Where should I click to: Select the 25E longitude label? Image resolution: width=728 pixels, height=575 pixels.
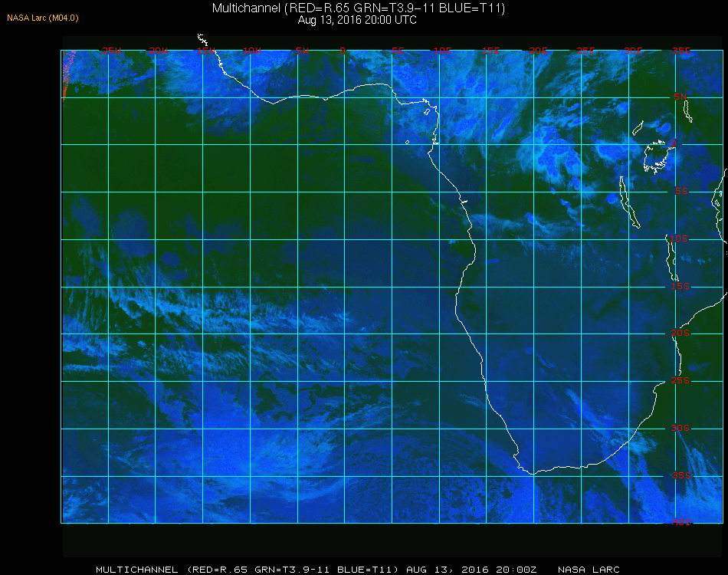585,51
